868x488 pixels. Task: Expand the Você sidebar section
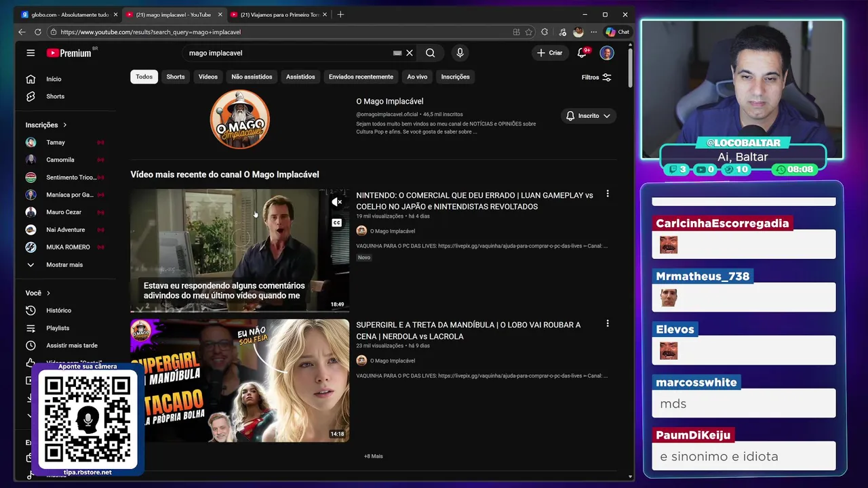(38, 293)
